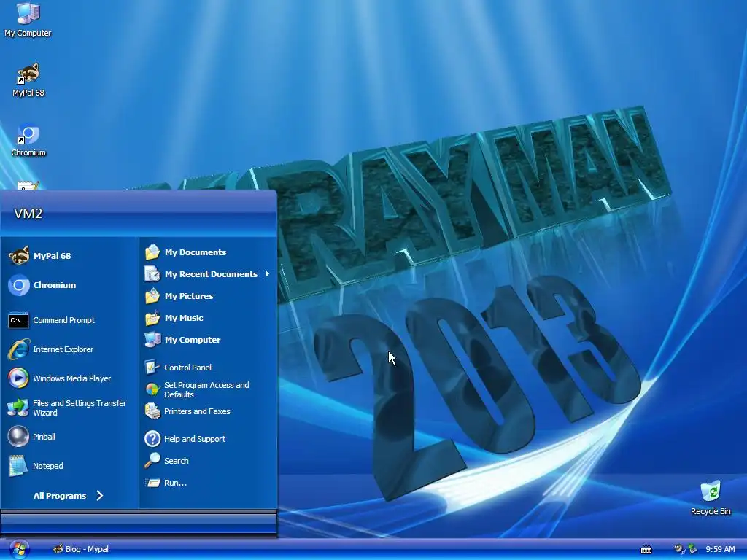Open My Music folder
Viewport: 747px width, 560px height.
tap(208, 318)
